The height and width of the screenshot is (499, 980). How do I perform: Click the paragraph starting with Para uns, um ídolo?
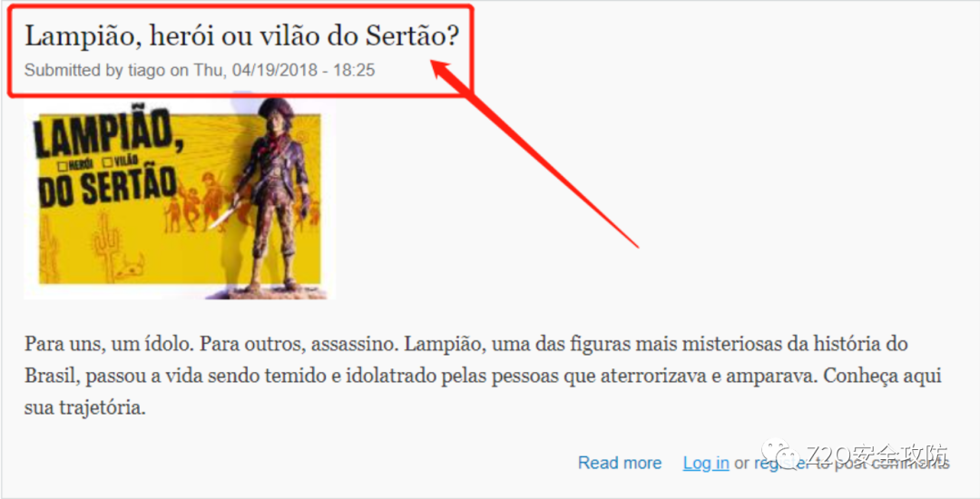pos(483,376)
